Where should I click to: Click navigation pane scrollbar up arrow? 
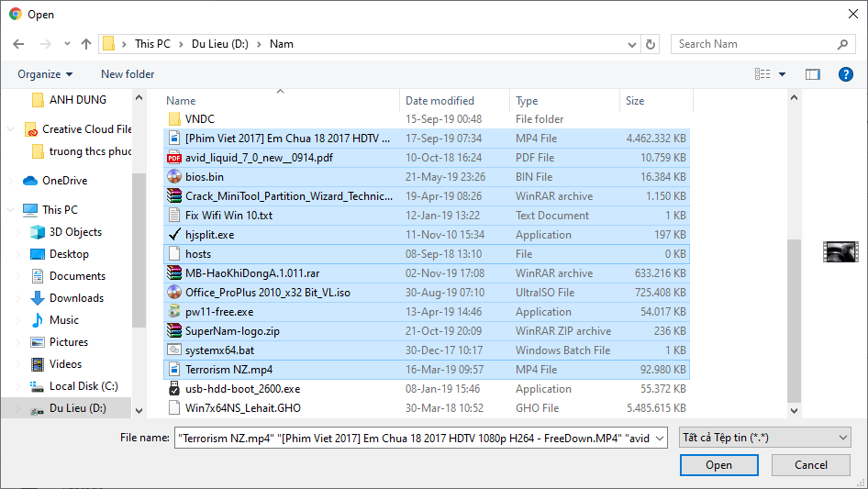click(139, 97)
